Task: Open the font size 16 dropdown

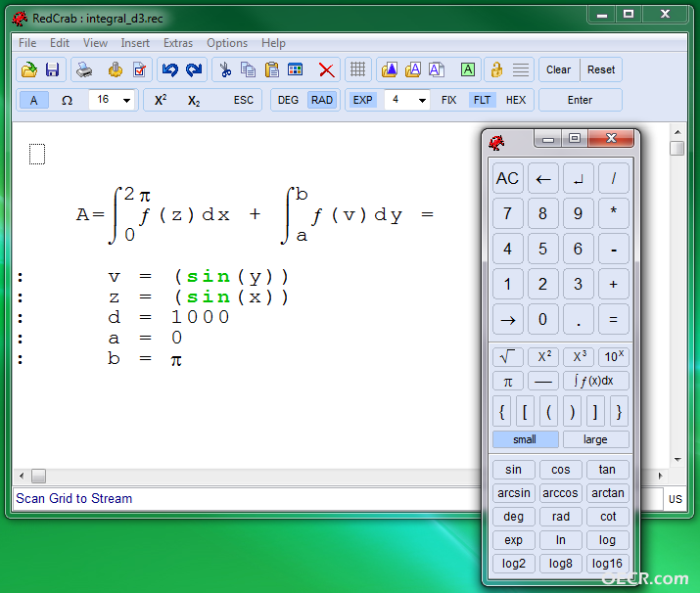Action: (113, 100)
